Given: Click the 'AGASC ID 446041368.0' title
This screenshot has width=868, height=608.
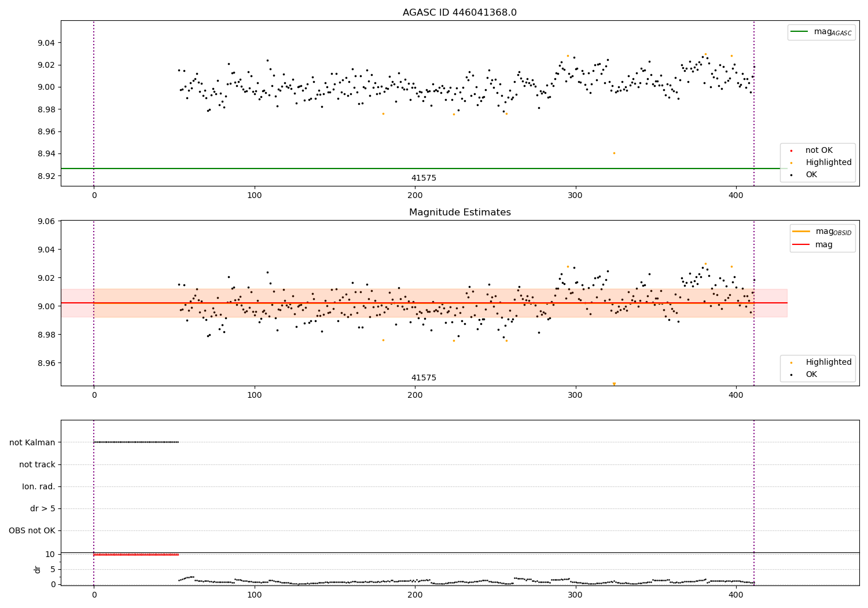Looking at the screenshot, I should [459, 13].
